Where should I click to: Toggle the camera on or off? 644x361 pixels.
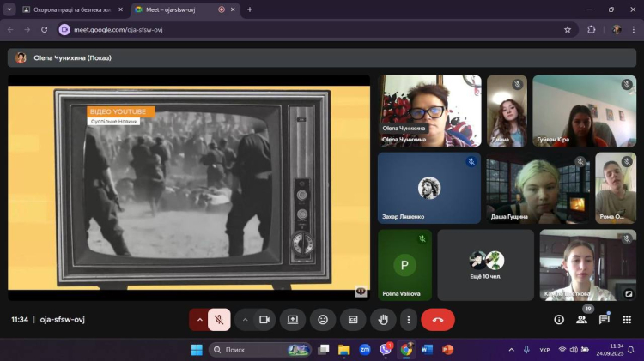(x=264, y=320)
